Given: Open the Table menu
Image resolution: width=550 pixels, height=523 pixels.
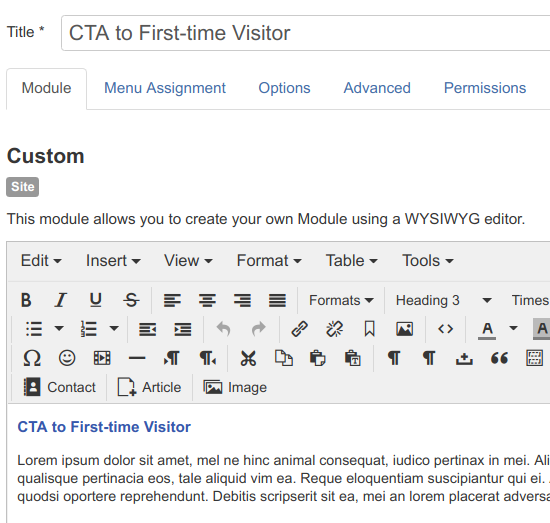Looking at the screenshot, I should point(351,261).
